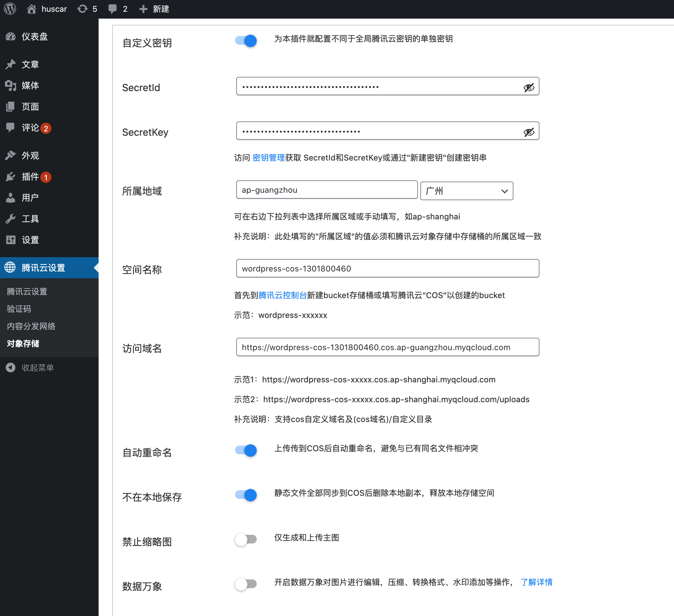Open 外观 appearance menu

click(x=49, y=155)
